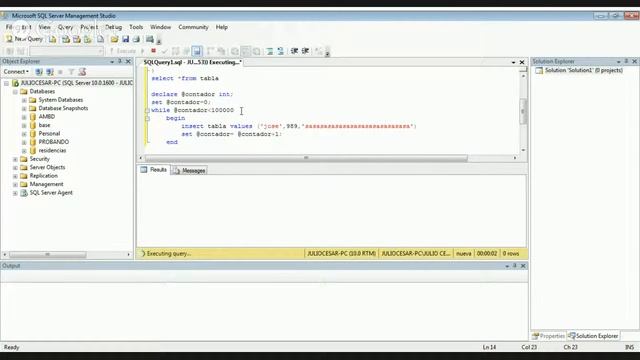This screenshot has width=640, height=360.
Task: Click Connect Object Explorer icon beside Connect
Action: coord(39,72)
